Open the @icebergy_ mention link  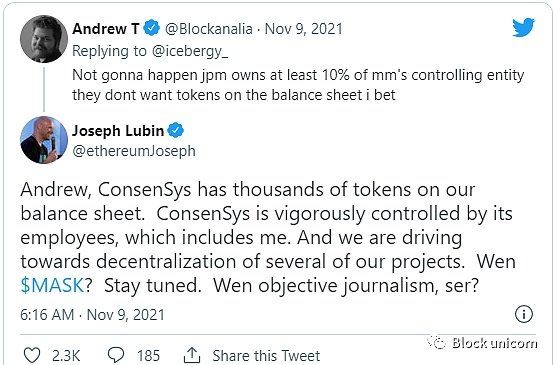tap(190, 52)
